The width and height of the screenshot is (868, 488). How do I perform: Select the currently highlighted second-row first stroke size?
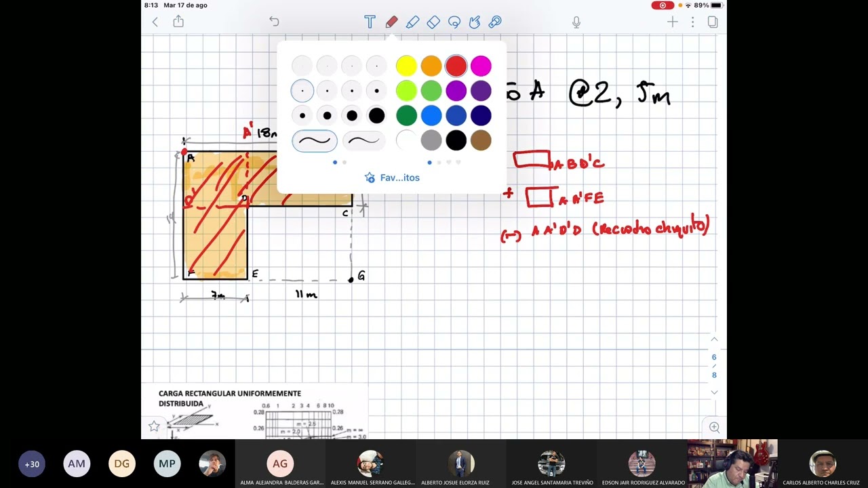[x=302, y=91]
